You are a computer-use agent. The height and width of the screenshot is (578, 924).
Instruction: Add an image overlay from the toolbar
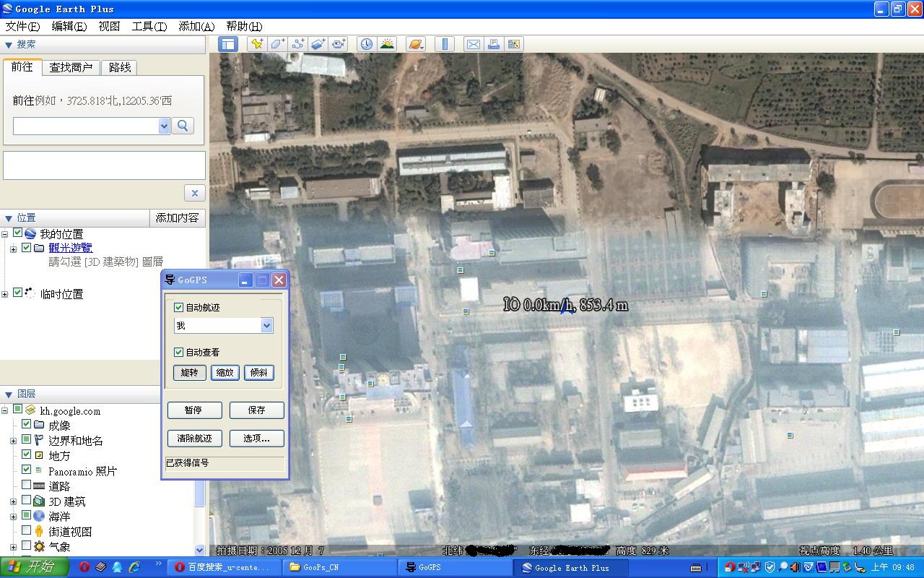[318, 44]
